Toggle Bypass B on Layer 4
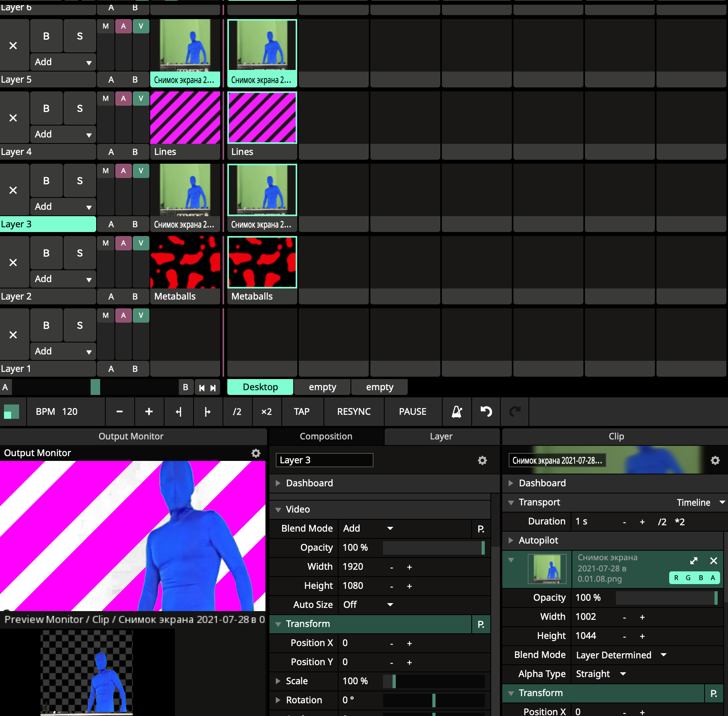Viewport: 728px width, 716px height. click(x=46, y=108)
